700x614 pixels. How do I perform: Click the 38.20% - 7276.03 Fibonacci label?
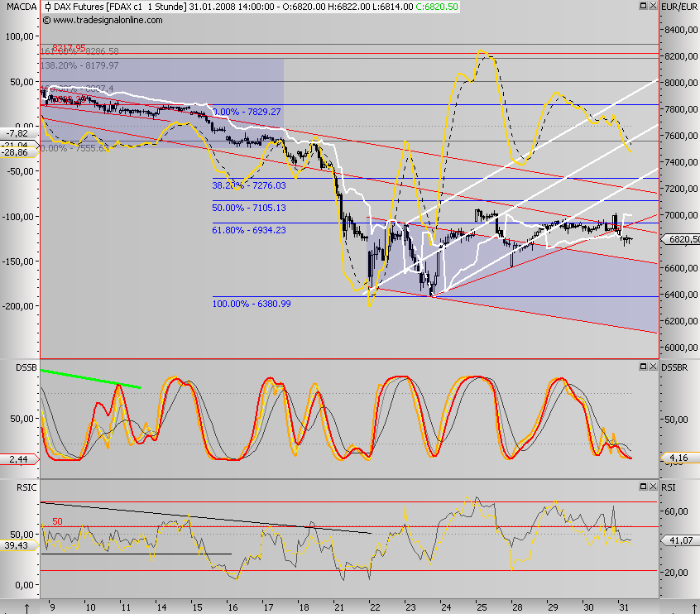pyautogui.click(x=249, y=185)
